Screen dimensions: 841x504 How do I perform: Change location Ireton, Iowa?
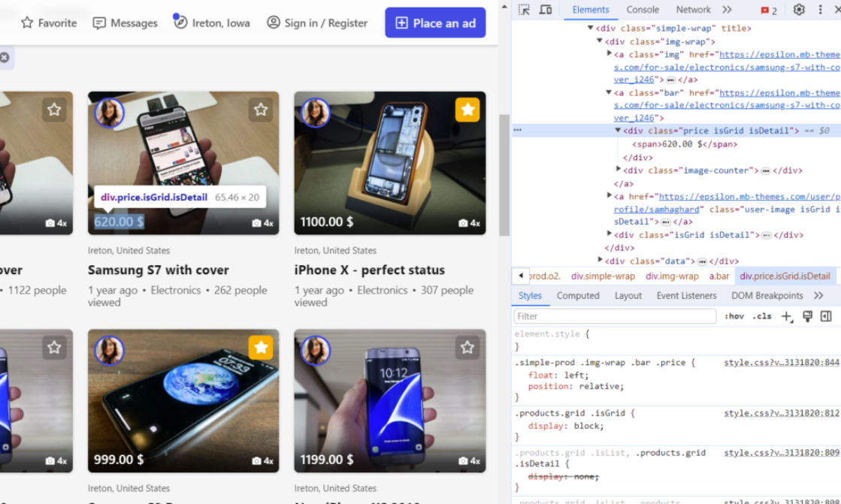[x=211, y=23]
